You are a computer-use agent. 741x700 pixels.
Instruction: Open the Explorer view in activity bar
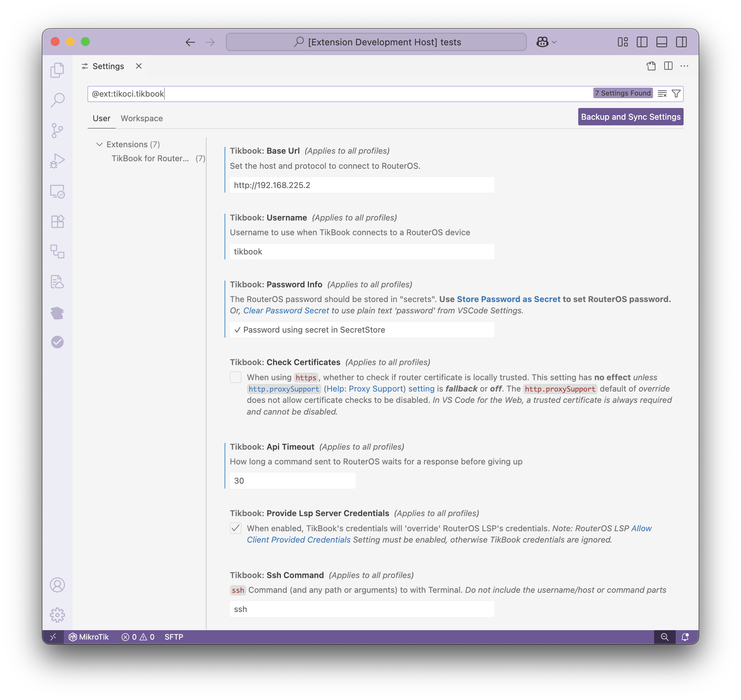(x=57, y=70)
